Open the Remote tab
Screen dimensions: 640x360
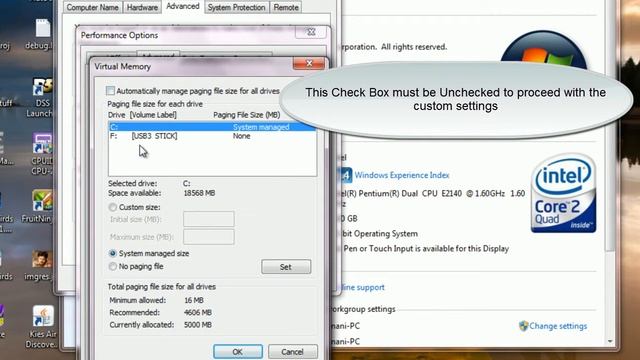tap(286, 7)
